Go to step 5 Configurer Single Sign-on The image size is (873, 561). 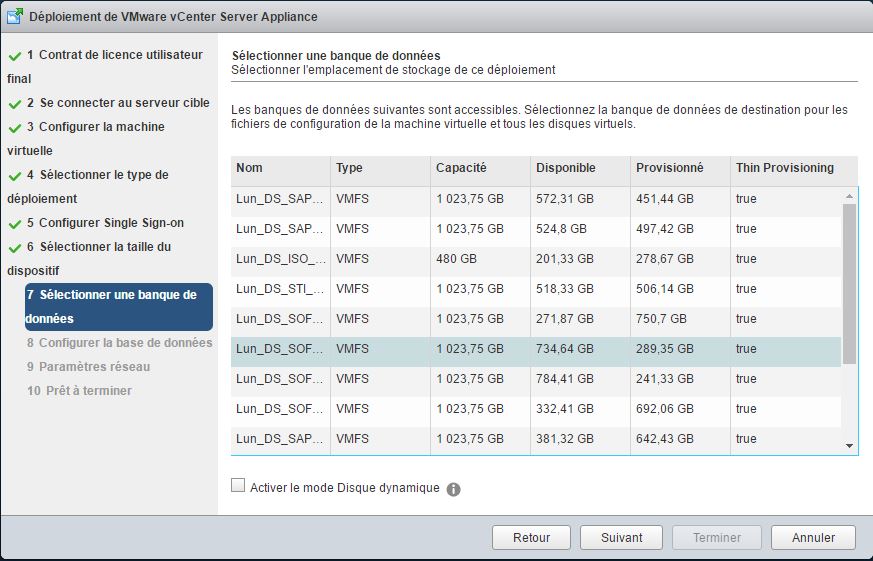click(105, 223)
